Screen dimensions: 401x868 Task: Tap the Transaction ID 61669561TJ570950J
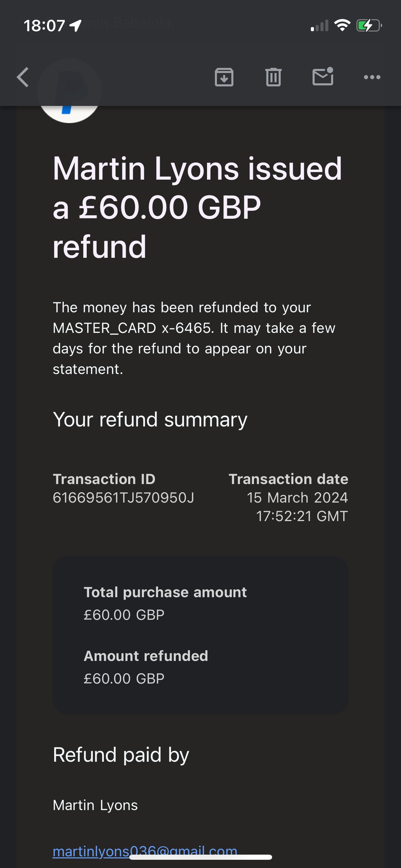click(123, 497)
